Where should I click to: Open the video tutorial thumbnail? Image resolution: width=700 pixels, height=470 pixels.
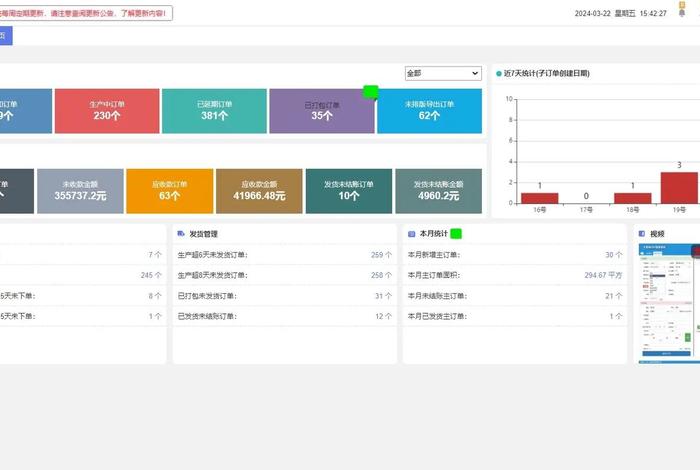coord(669,304)
